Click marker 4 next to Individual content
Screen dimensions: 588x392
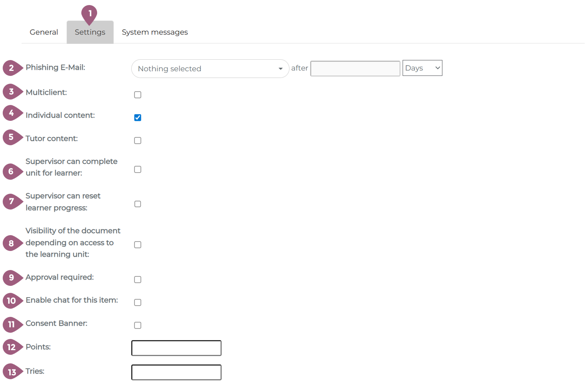11,113
